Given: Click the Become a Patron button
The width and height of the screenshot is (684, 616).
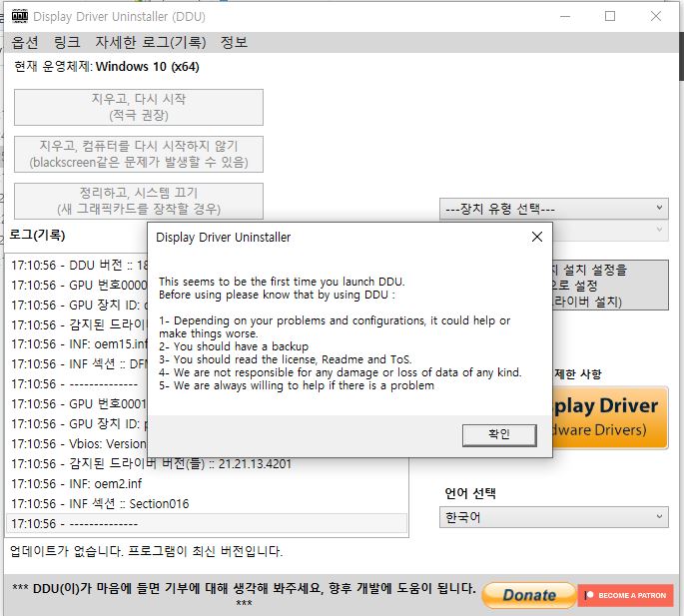Looking at the screenshot, I should pos(625,595).
